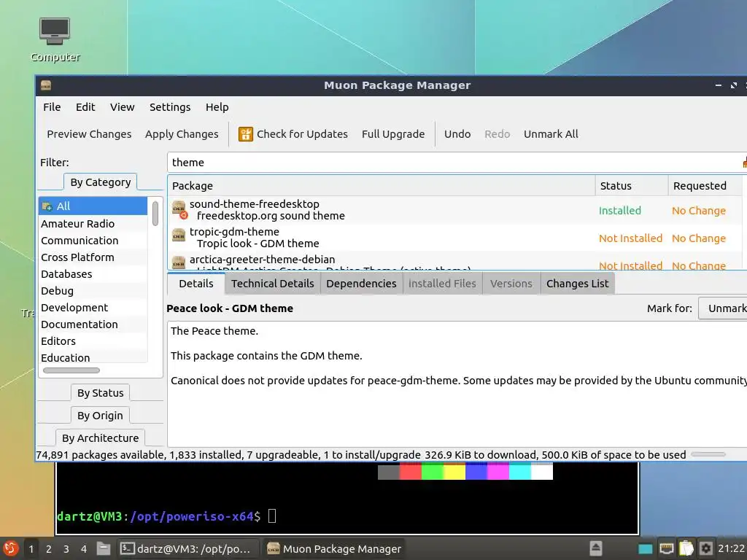
Task: Click Preview Changes in toolbar
Action: 89,134
